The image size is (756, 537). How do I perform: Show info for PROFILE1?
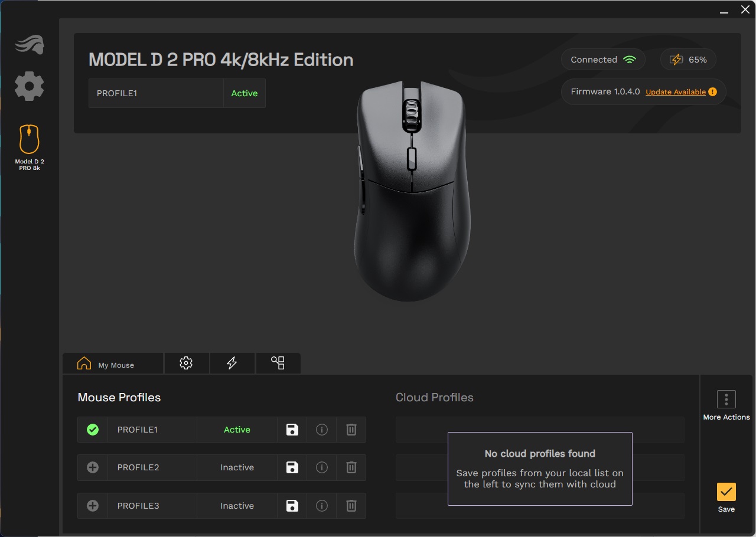pyautogui.click(x=322, y=430)
